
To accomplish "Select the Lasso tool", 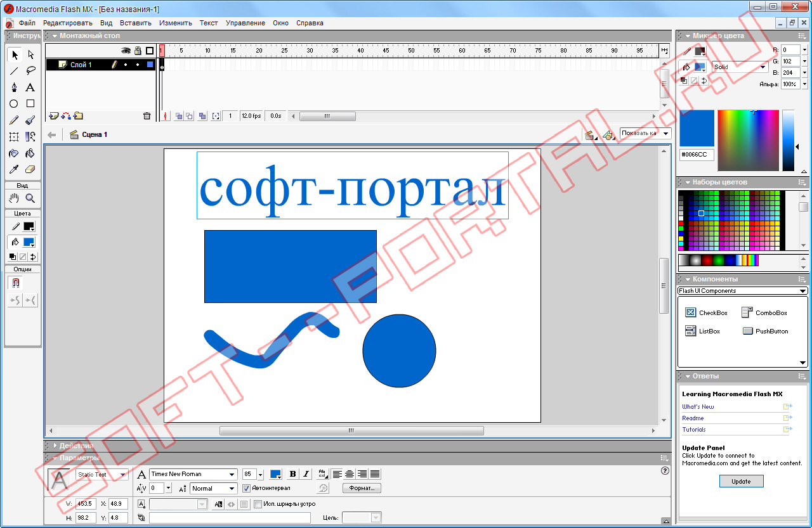I will pyautogui.click(x=30, y=71).
